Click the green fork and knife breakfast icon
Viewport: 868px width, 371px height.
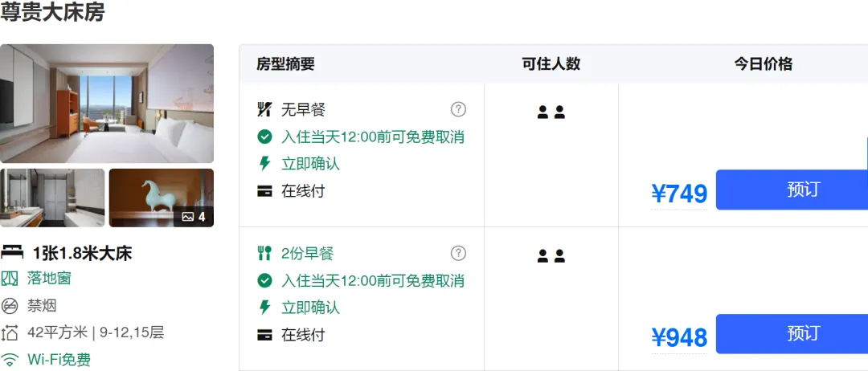pyautogui.click(x=264, y=253)
